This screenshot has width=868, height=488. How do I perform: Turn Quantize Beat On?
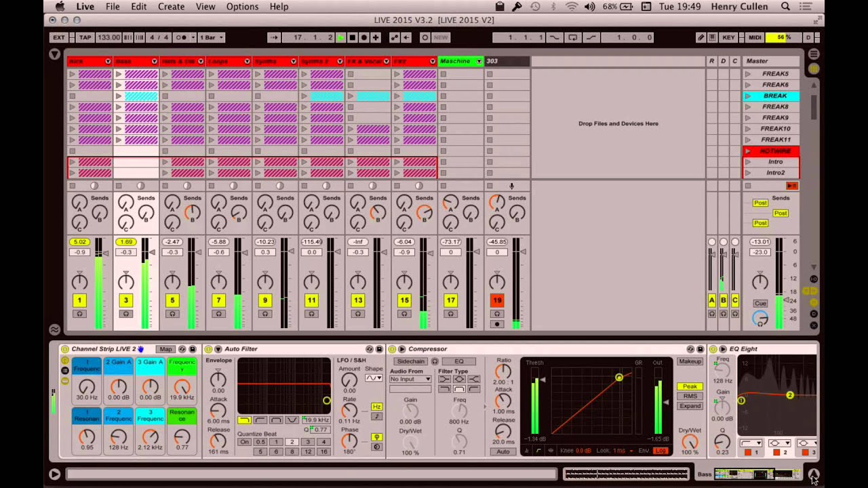click(x=244, y=442)
